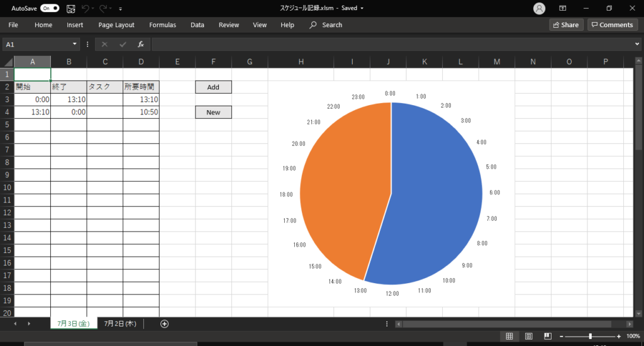Add a new sheet with plus icon

click(x=165, y=323)
